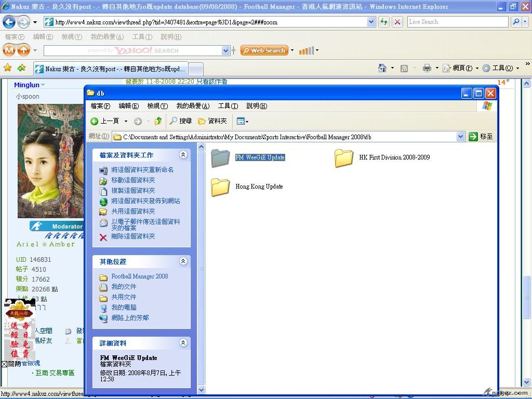Screen dimensions: 532x399
Task: Collapse the 其他位置 panel
Action: (183, 261)
